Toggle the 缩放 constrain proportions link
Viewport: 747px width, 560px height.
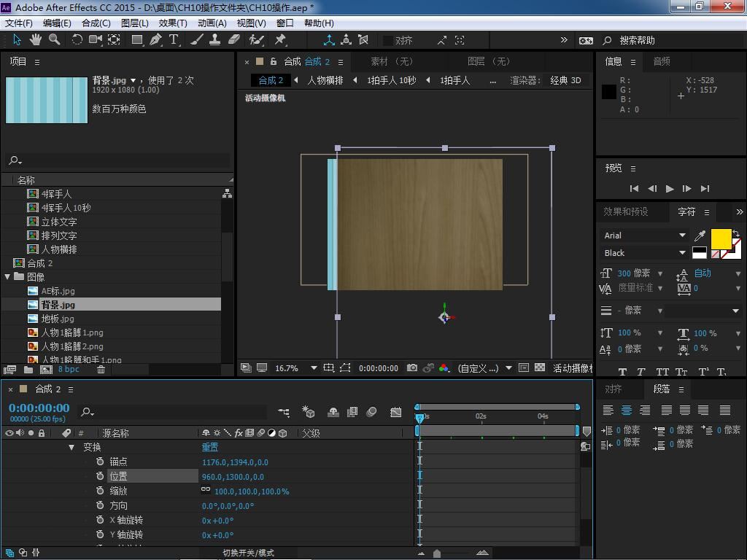[x=206, y=491]
